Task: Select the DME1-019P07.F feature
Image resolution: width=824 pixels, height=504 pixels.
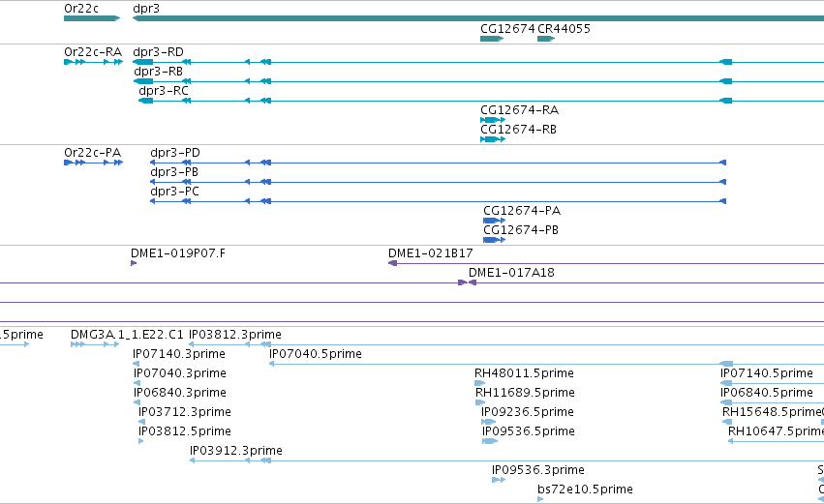Action: coord(178,253)
